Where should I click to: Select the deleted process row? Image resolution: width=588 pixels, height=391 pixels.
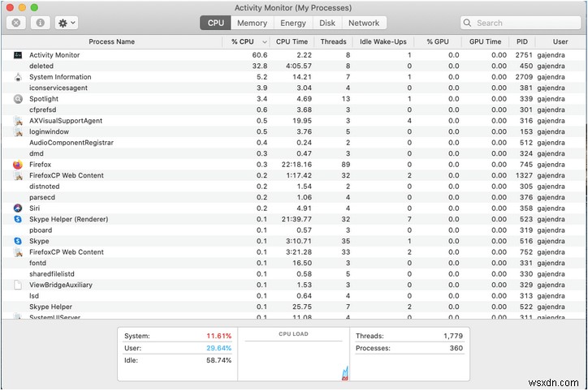point(294,67)
